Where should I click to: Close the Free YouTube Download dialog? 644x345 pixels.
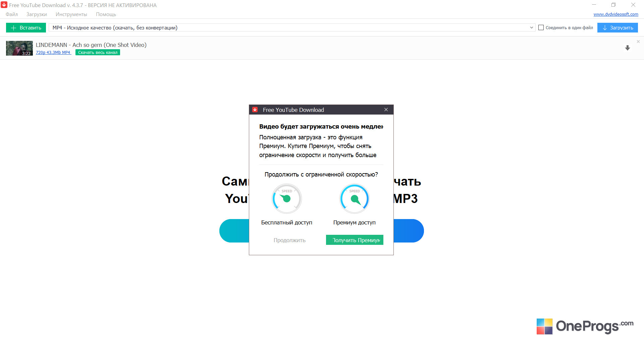pyautogui.click(x=386, y=110)
